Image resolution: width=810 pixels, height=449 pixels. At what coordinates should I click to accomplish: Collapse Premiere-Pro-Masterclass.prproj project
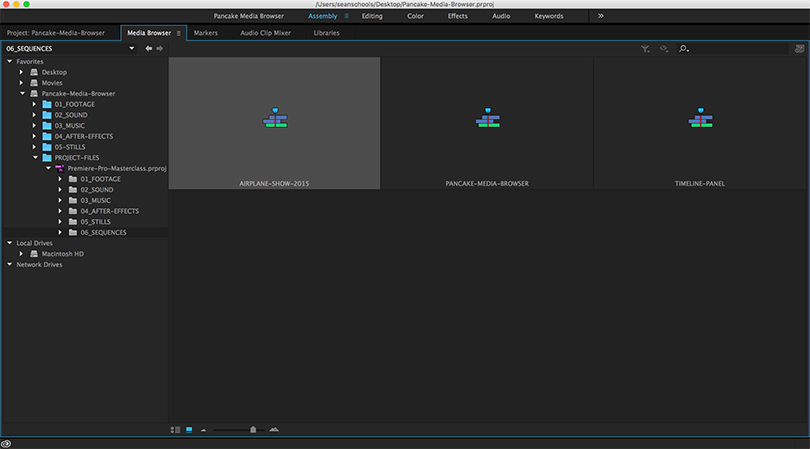(48, 168)
